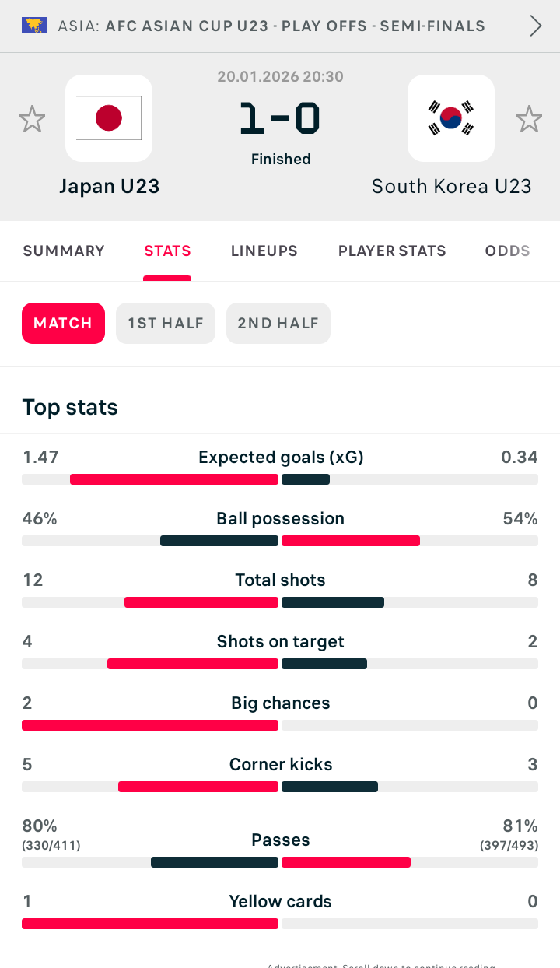The width and height of the screenshot is (560, 968).
Task: Click the Expected goals (xG) stat bar
Action: point(280,479)
